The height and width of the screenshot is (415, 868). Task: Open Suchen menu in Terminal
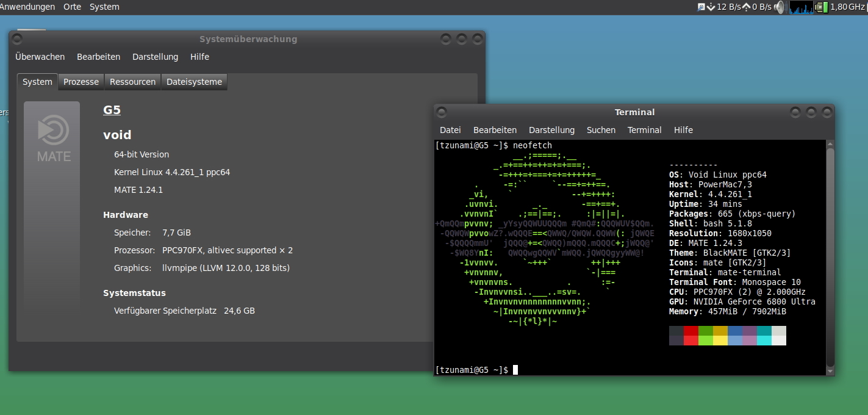601,130
